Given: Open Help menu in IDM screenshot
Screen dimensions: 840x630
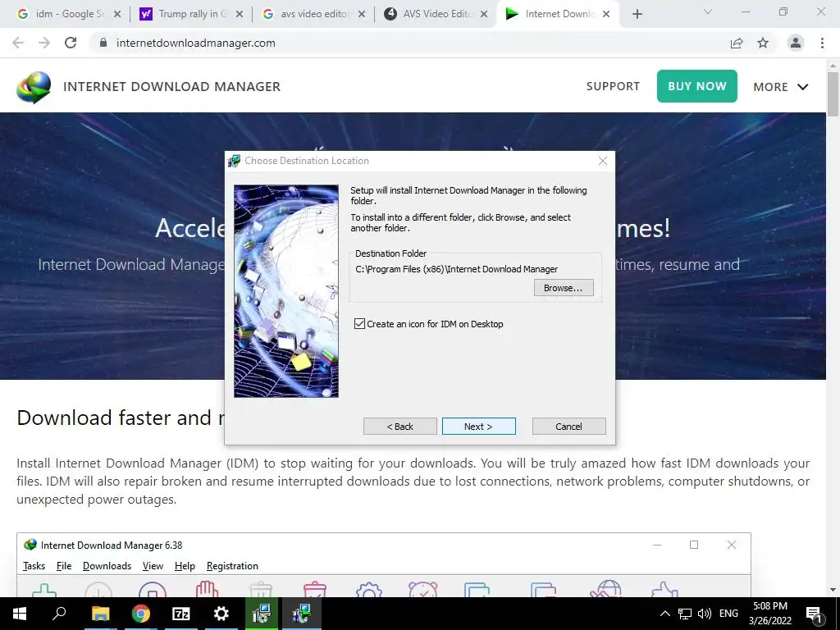Looking at the screenshot, I should pyautogui.click(x=185, y=566).
